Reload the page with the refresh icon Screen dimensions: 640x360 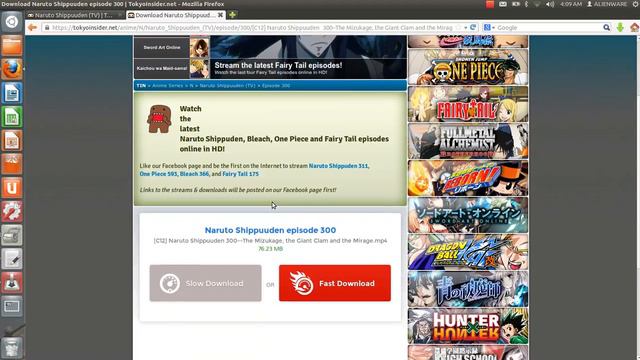(x=473, y=27)
